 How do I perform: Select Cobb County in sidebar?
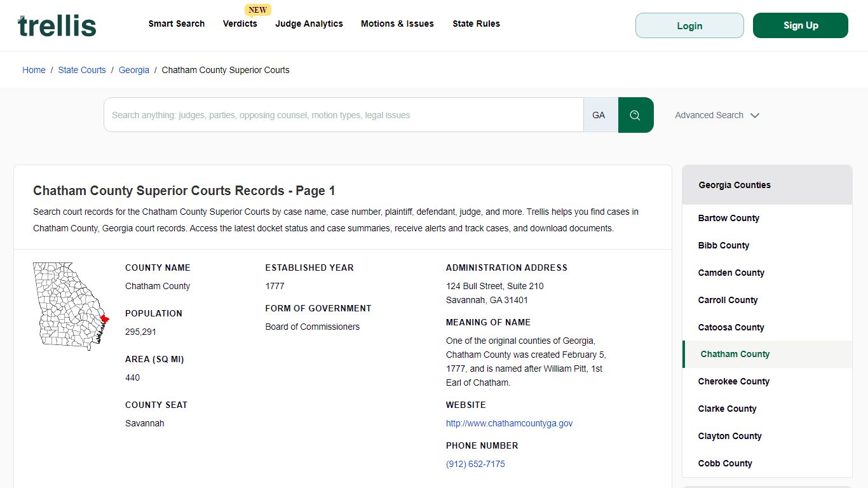(x=767, y=463)
